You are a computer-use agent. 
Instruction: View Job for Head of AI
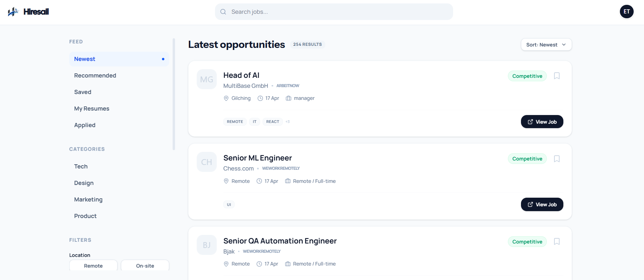pyautogui.click(x=542, y=122)
